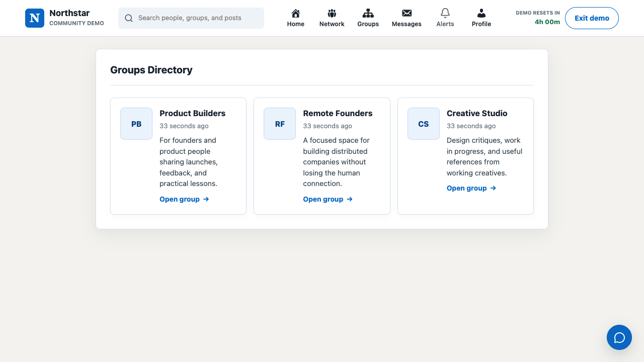This screenshot has width=644, height=362.
Task: Click the Creative Studio title
Action: (477, 113)
